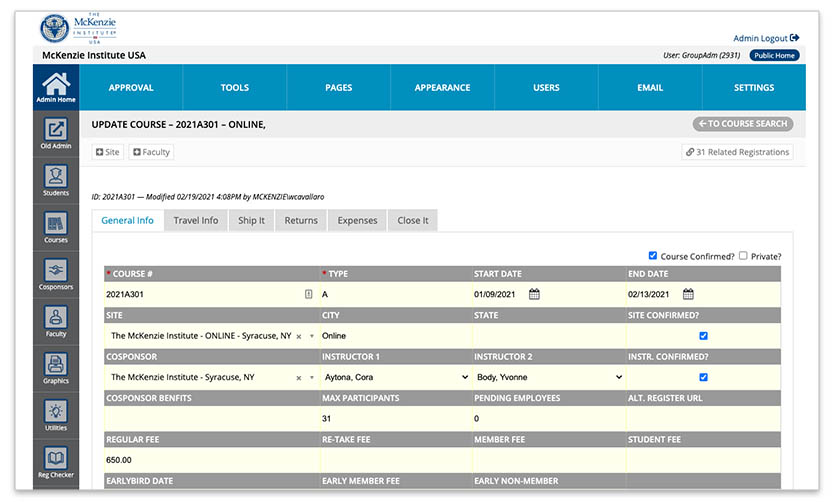Switch to Returns tab

[x=301, y=220]
